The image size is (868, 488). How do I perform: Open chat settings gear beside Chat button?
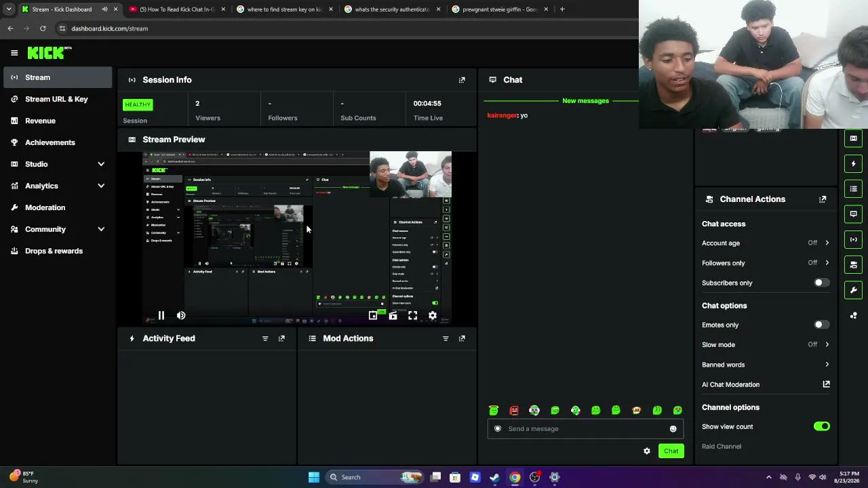point(646,451)
